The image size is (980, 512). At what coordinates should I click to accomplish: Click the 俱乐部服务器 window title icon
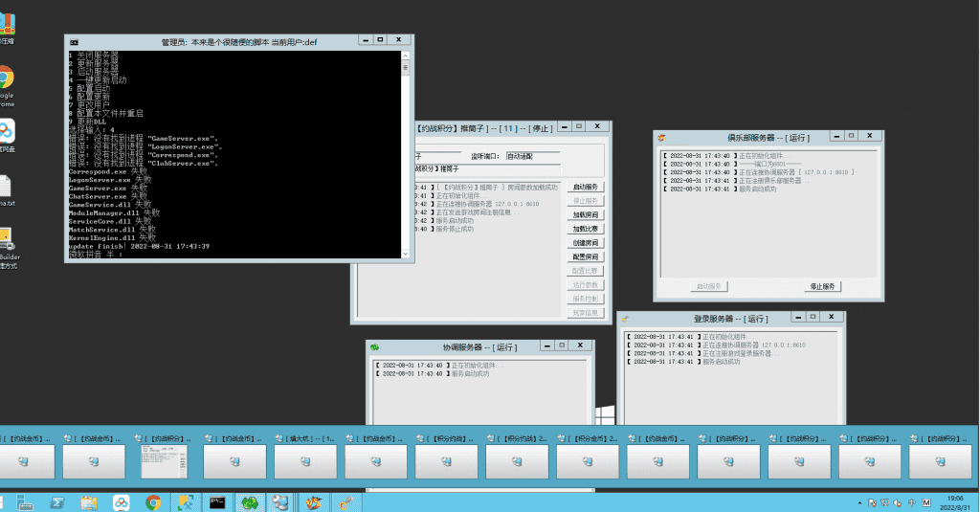(661, 138)
